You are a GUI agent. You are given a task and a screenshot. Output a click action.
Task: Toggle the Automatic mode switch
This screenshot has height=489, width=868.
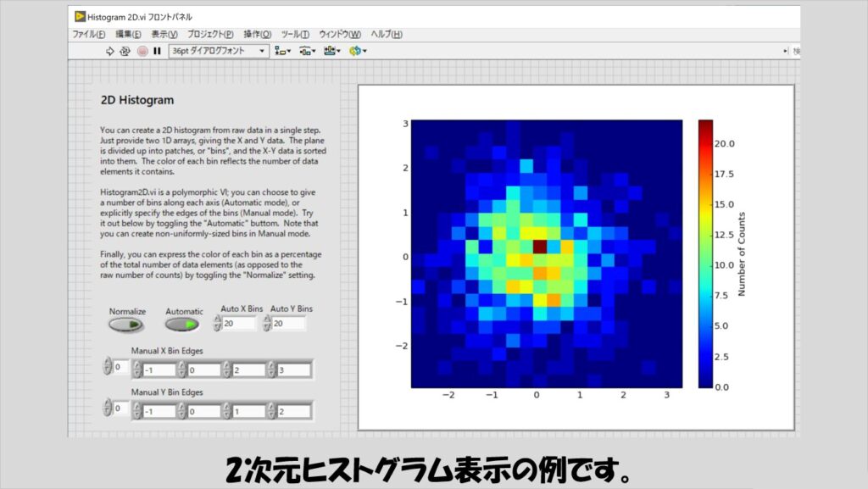[x=181, y=325]
